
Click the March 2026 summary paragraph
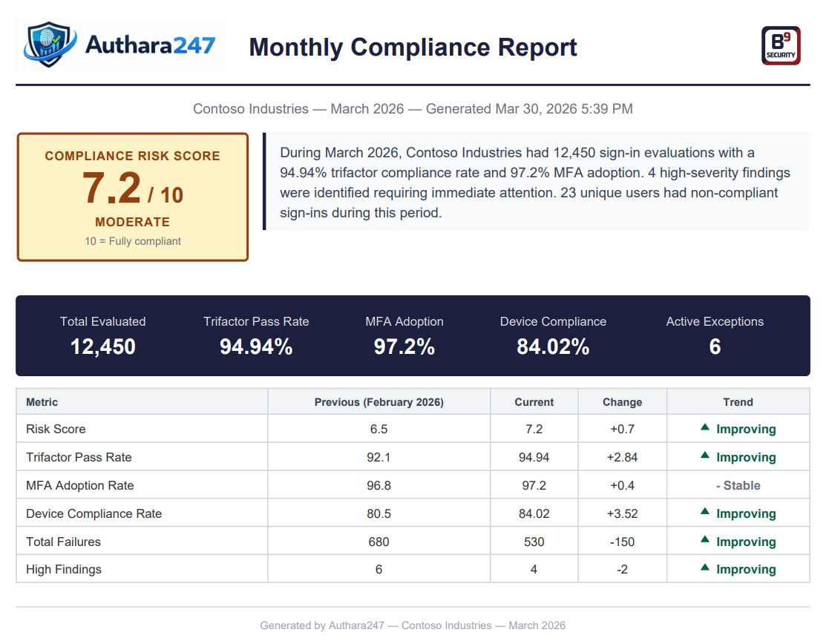point(531,182)
